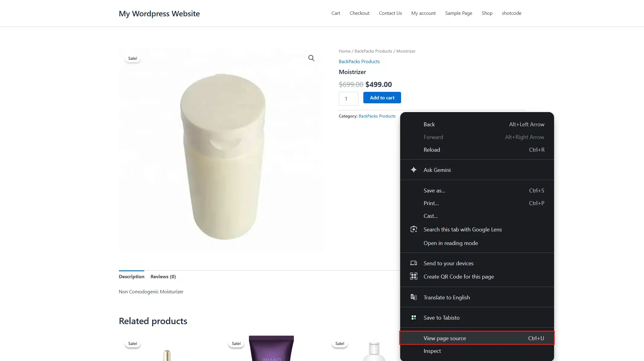644x361 pixels.
Task: Click the Ask Gemini menu label
Action: pyautogui.click(x=437, y=170)
